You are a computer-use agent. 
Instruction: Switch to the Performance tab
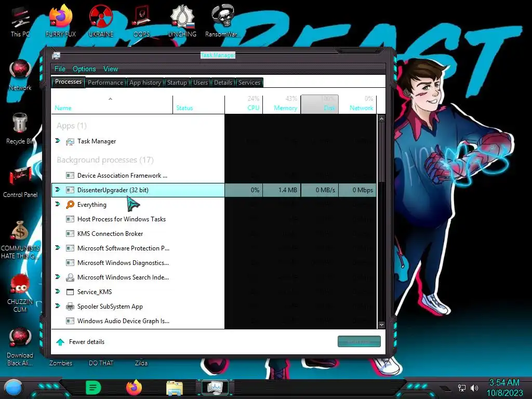(x=105, y=83)
